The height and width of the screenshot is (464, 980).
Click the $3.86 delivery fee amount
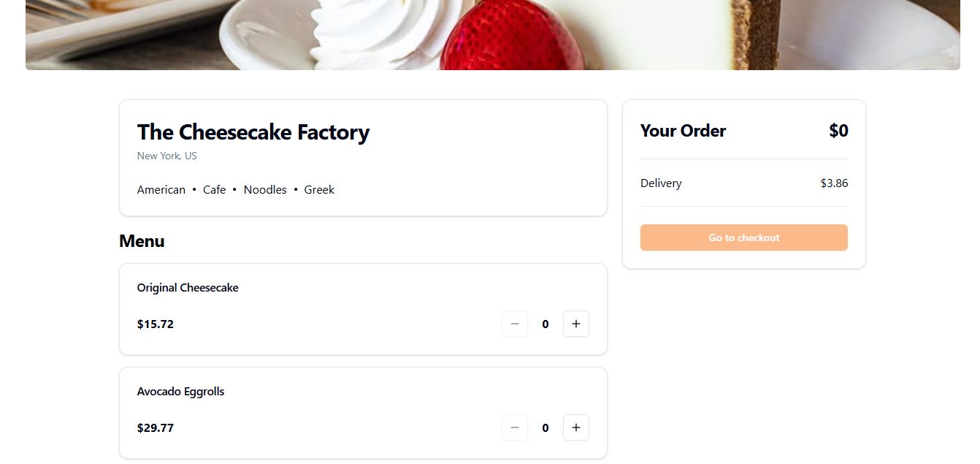tap(834, 183)
